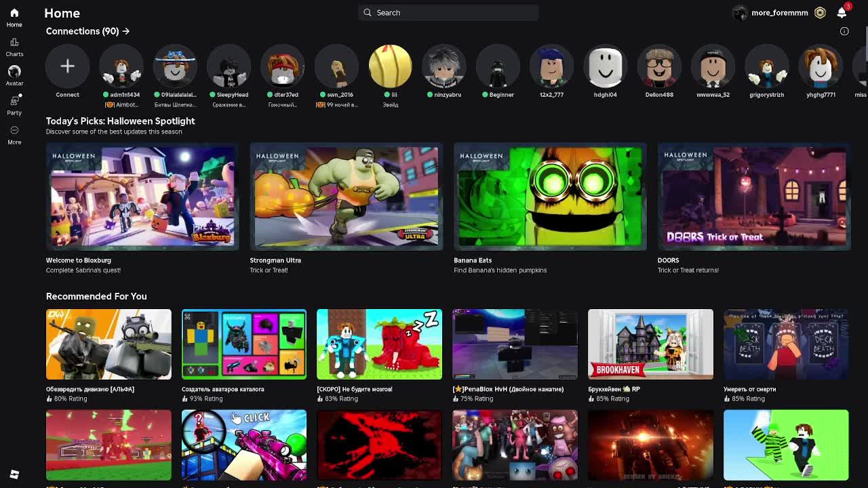Open the Умереть от смерти game thumbnail
Image resolution: width=868 pixels, height=488 pixels.
[786, 344]
